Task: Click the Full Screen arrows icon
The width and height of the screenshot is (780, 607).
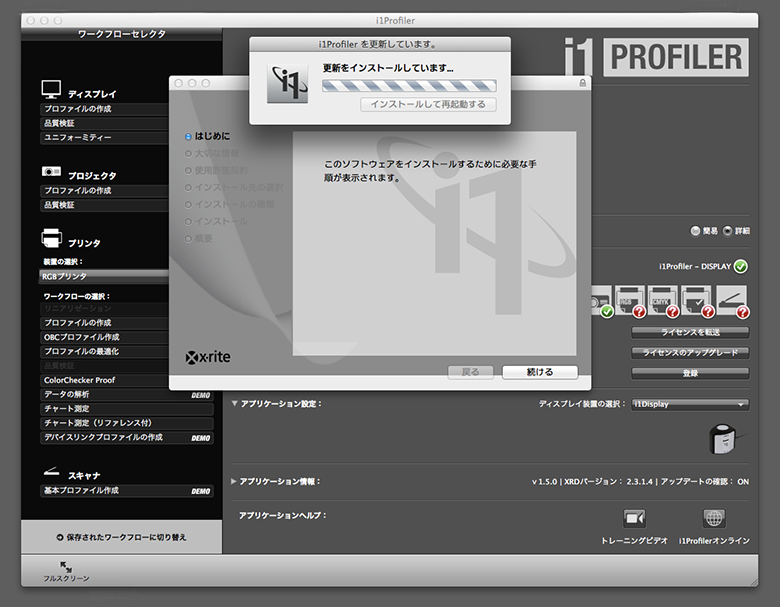Action: pos(66,567)
